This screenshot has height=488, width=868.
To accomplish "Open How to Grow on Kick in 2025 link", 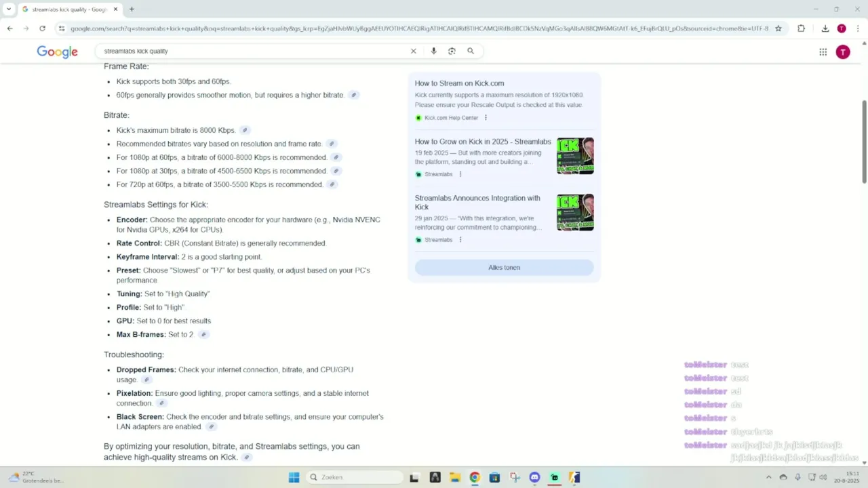I will (483, 142).
